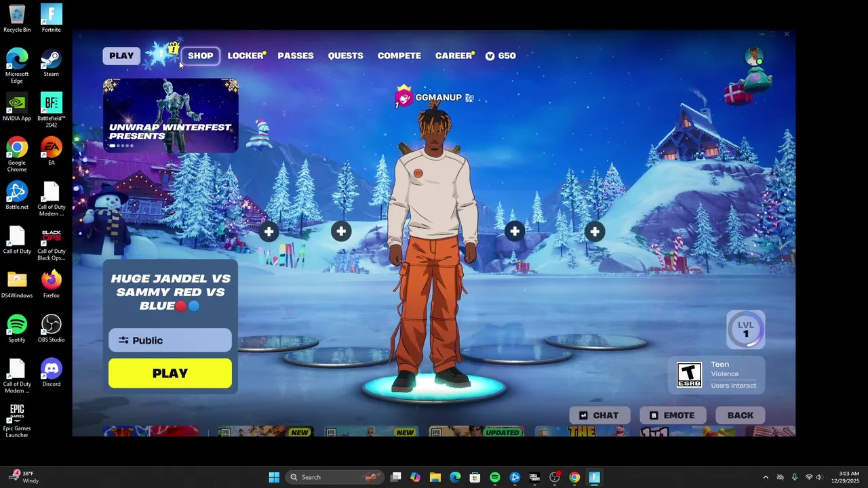Click the platform icon after GGMANUP name

point(469,98)
